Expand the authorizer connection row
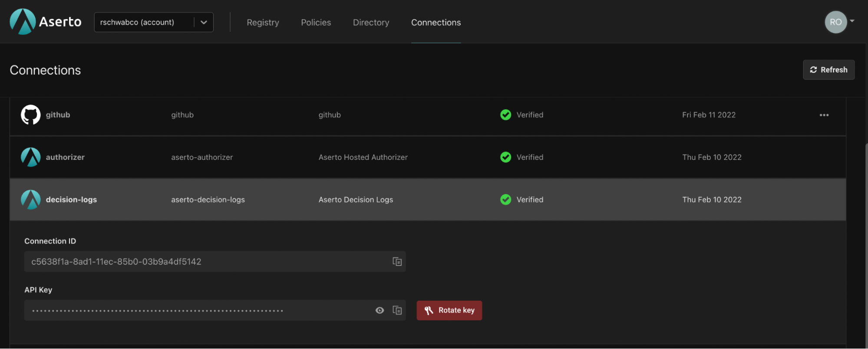The height and width of the screenshot is (349, 868). point(428,157)
